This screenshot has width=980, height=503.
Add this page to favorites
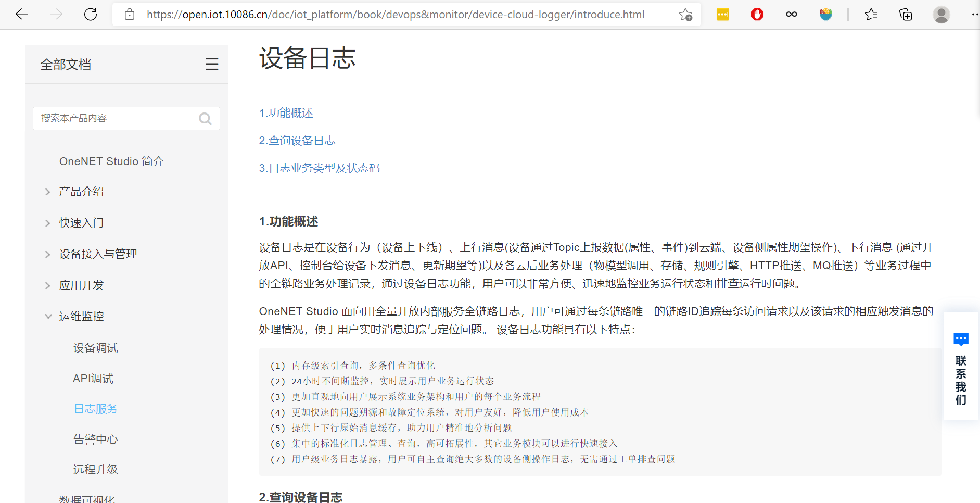686,15
